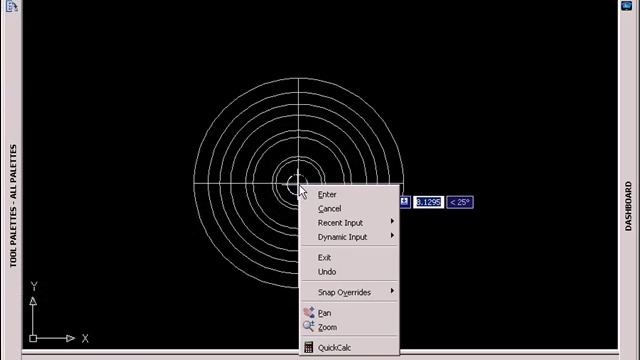640x360 pixels.
Task: Select Exit from the context menu
Action: coord(349,258)
